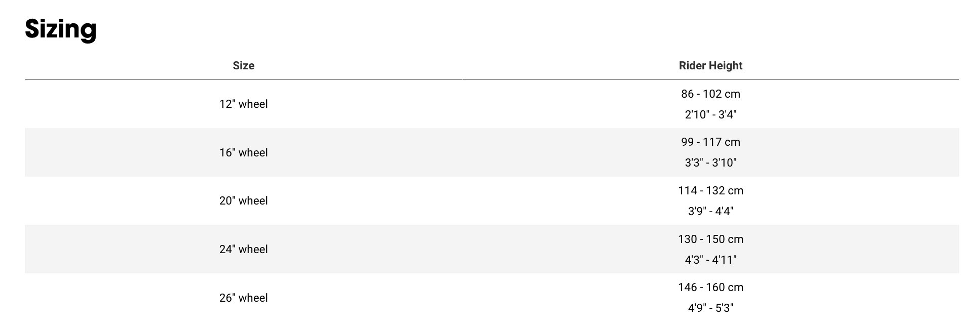Click the empty middle of the shaded 24" wheel row
Viewport: 980px width, 326px height.
(x=476, y=249)
